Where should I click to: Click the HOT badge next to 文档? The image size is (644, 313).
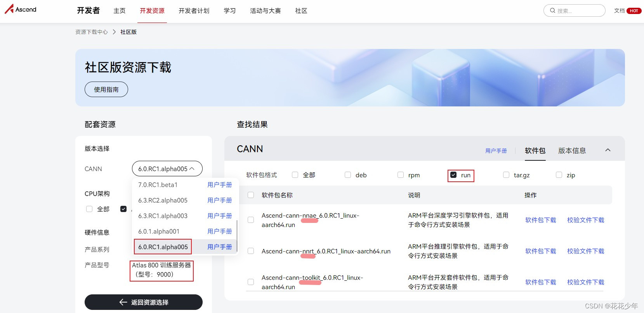[x=634, y=11]
